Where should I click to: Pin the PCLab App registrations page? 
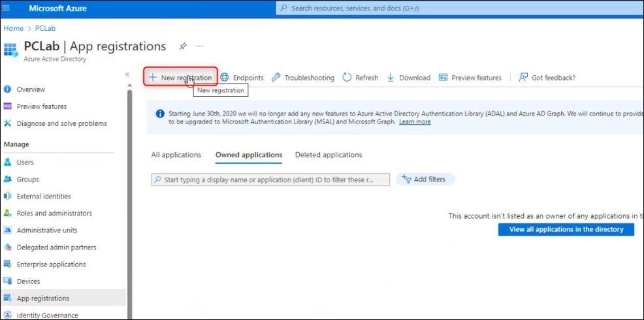point(183,46)
